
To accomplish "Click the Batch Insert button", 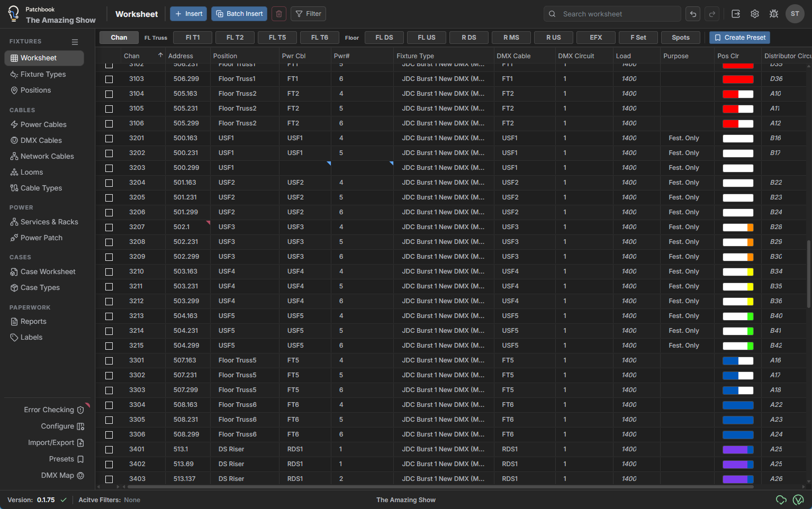I will [x=239, y=14].
